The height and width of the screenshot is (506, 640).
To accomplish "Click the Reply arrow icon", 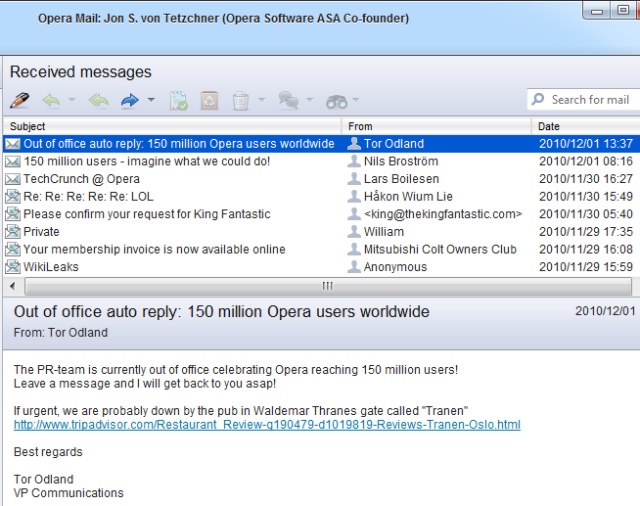I will (x=51, y=100).
